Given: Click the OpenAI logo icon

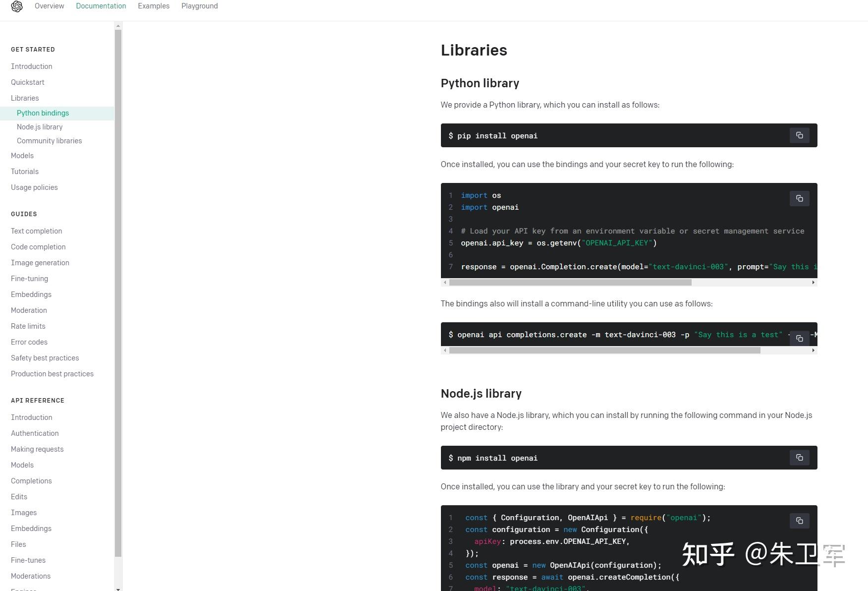Looking at the screenshot, I should coord(17,6).
